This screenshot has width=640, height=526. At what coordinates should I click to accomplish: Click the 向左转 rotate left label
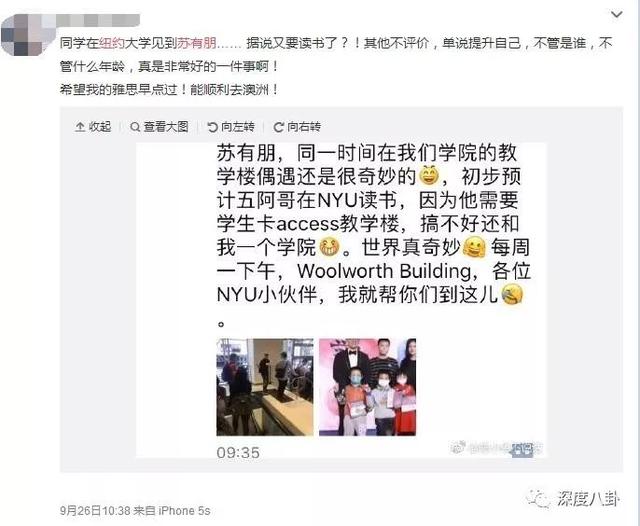(238, 127)
